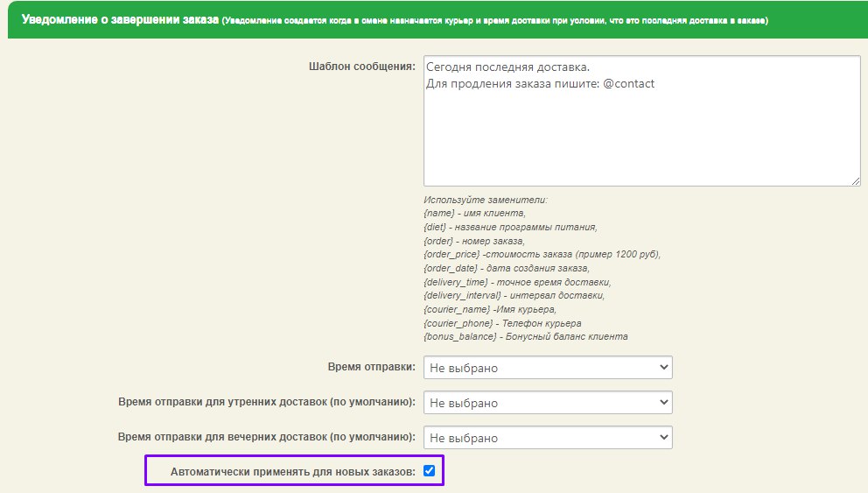Click the {order_price} placeholder hint line
This screenshot has height=493, width=868.
pyautogui.click(x=542, y=255)
